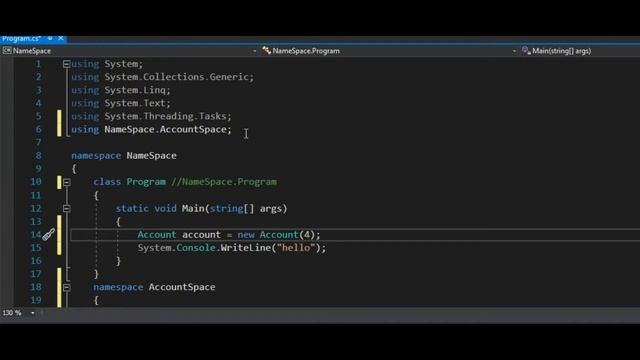Click 'account' variable name on line 14
The height and width of the screenshot is (360, 640).
coord(201,235)
